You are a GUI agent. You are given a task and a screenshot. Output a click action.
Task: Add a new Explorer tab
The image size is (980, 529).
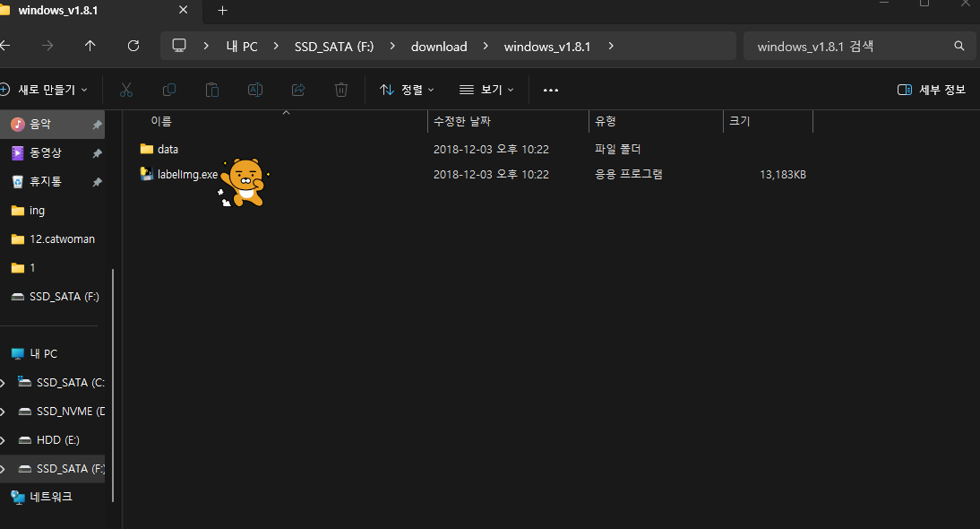[x=222, y=11]
